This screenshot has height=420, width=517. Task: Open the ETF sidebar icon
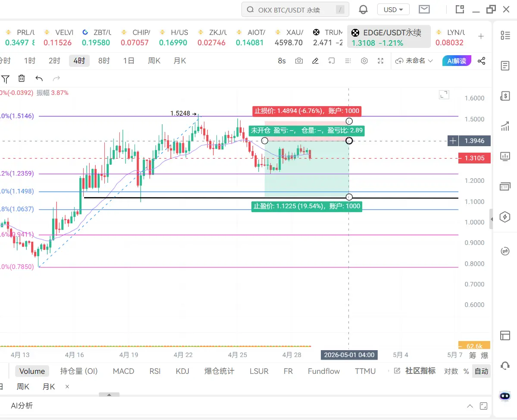pyautogui.click(x=505, y=187)
